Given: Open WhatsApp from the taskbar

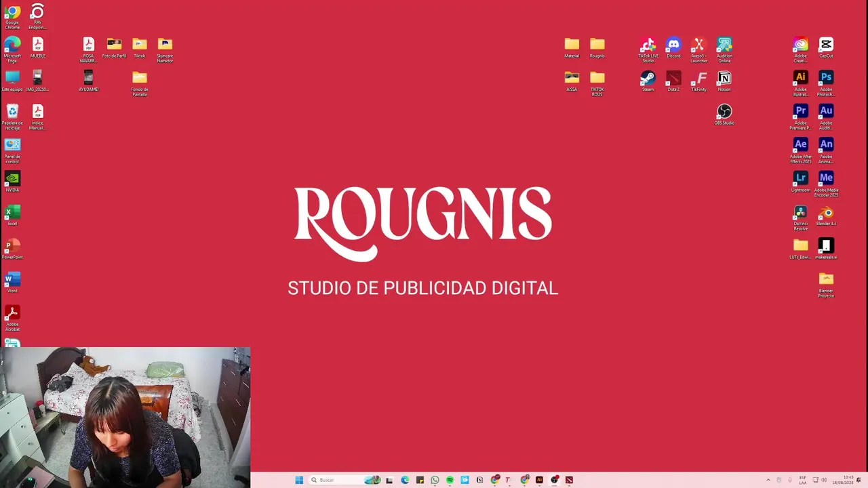Looking at the screenshot, I should (x=435, y=480).
